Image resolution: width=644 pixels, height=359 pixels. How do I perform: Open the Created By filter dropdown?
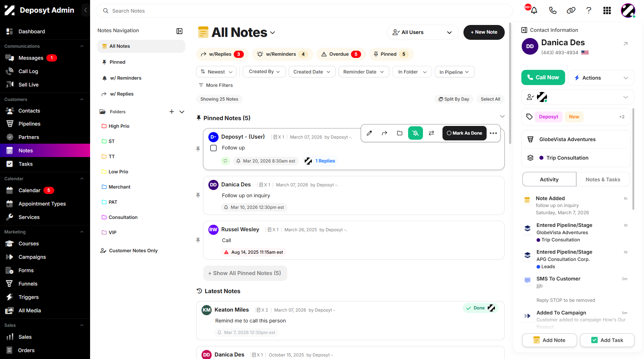[x=264, y=72]
